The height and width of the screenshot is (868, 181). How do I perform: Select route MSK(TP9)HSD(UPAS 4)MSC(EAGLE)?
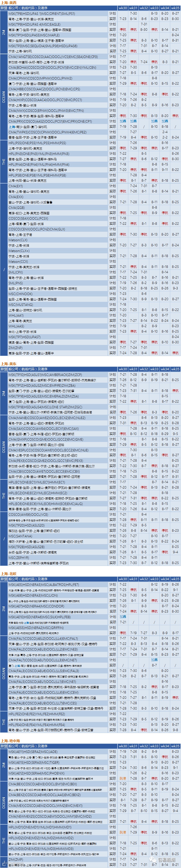(x=34, y=25)
